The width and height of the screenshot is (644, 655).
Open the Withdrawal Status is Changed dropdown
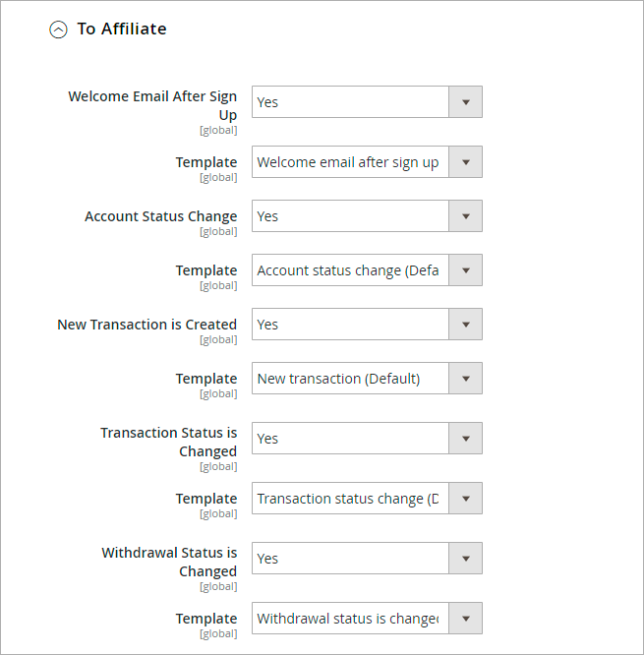point(366,559)
